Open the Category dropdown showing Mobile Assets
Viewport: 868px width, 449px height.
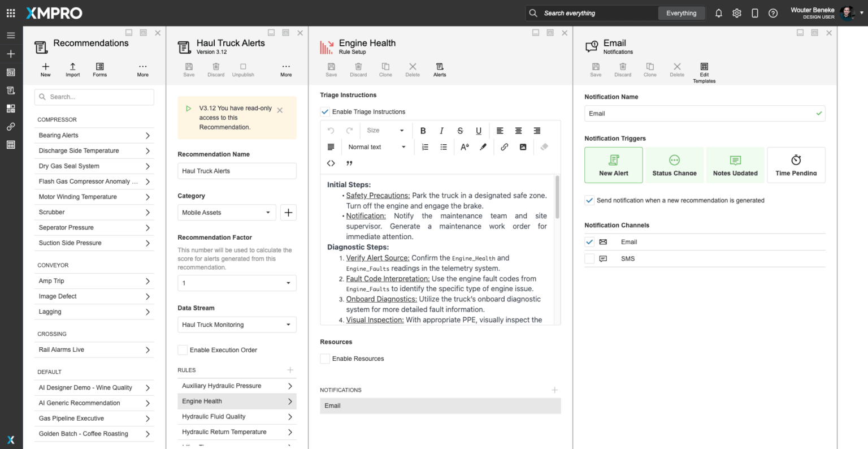point(227,213)
